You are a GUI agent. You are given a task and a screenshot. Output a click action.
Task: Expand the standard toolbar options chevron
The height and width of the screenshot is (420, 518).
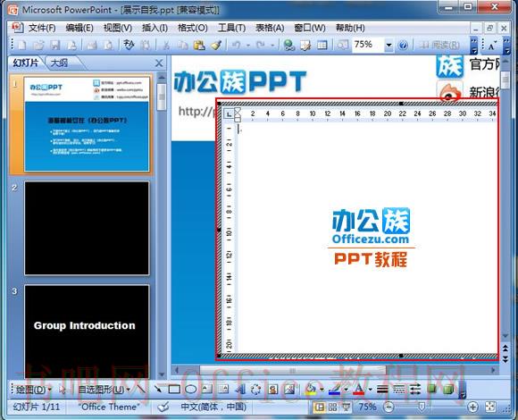[474, 46]
